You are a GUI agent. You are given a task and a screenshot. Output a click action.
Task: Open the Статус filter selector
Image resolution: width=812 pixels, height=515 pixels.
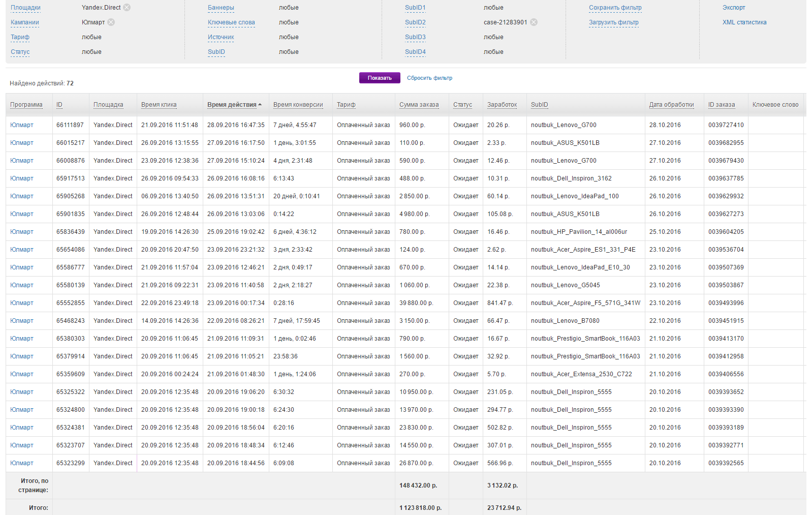(x=20, y=52)
